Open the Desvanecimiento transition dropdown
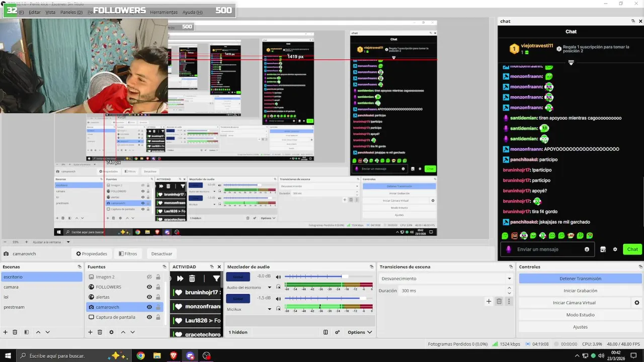Image resolution: width=644 pixels, height=362 pixels. coord(445,279)
